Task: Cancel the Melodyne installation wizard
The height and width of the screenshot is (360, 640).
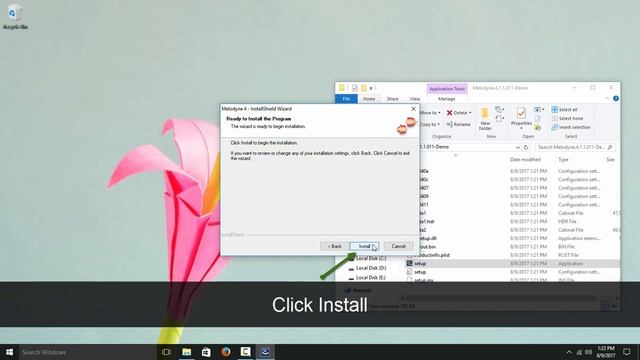Action: click(398, 246)
